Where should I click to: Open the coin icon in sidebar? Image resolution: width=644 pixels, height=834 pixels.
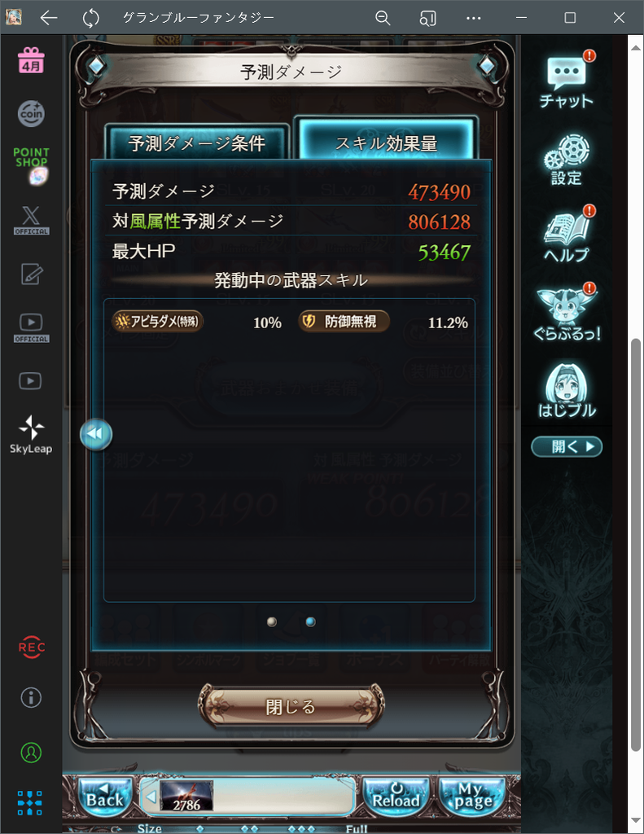click(x=31, y=113)
